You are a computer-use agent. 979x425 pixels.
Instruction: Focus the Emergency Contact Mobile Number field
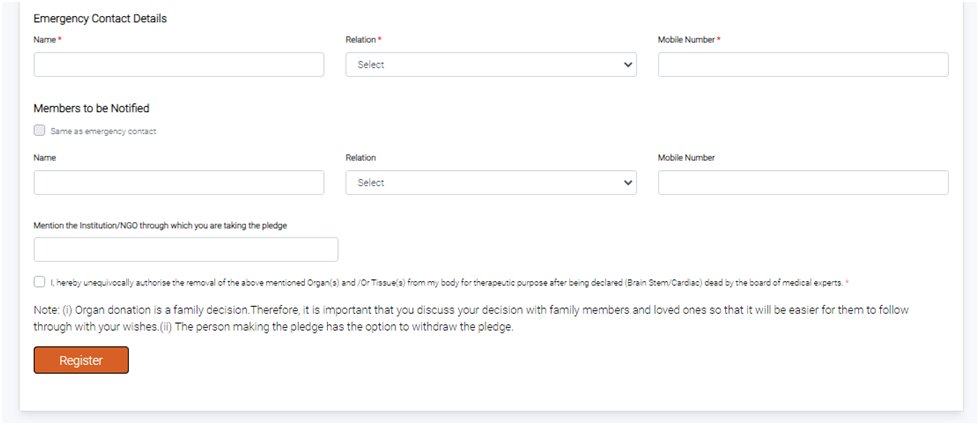[x=802, y=65]
